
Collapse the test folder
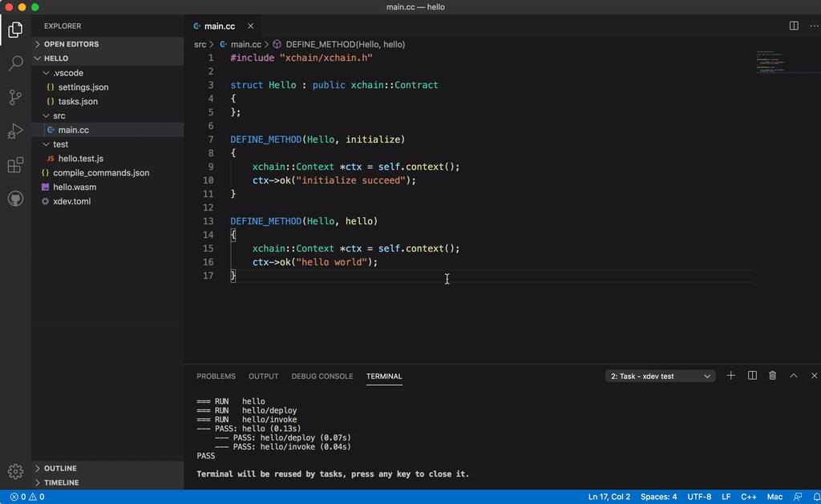(107, 144)
